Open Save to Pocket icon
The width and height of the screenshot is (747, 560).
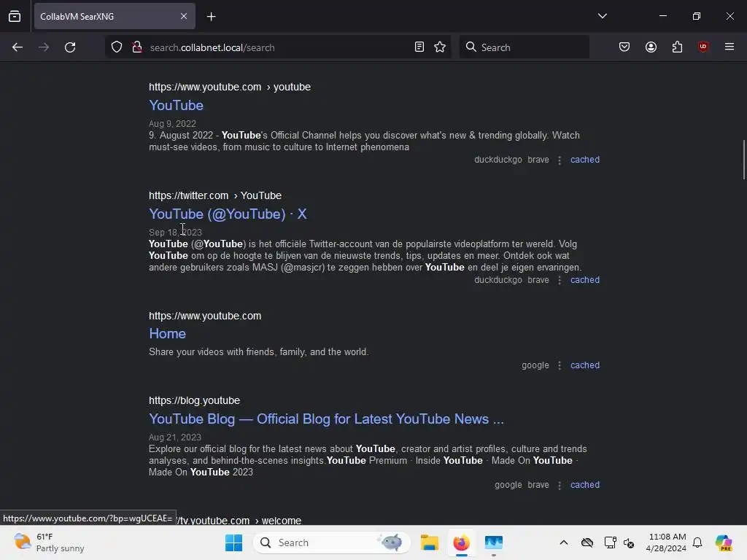[x=624, y=47]
